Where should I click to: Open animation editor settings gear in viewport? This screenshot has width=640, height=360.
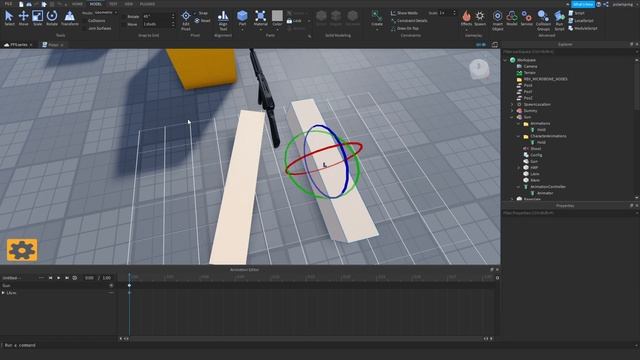point(22,250)
